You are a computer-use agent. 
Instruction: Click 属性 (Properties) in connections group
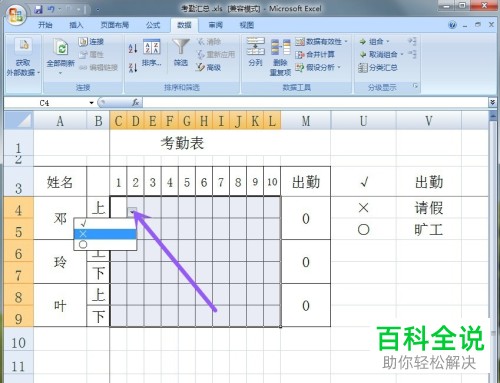91,55
